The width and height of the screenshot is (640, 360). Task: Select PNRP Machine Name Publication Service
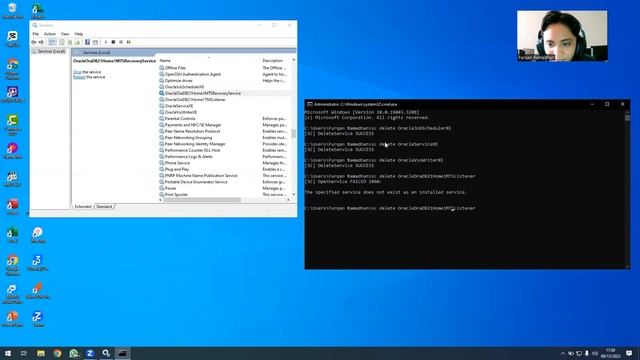(224, 176)
